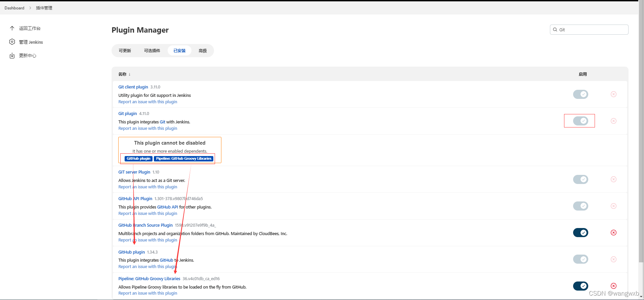Report an issue for Git plugin 4.11.0

point(148,128)
